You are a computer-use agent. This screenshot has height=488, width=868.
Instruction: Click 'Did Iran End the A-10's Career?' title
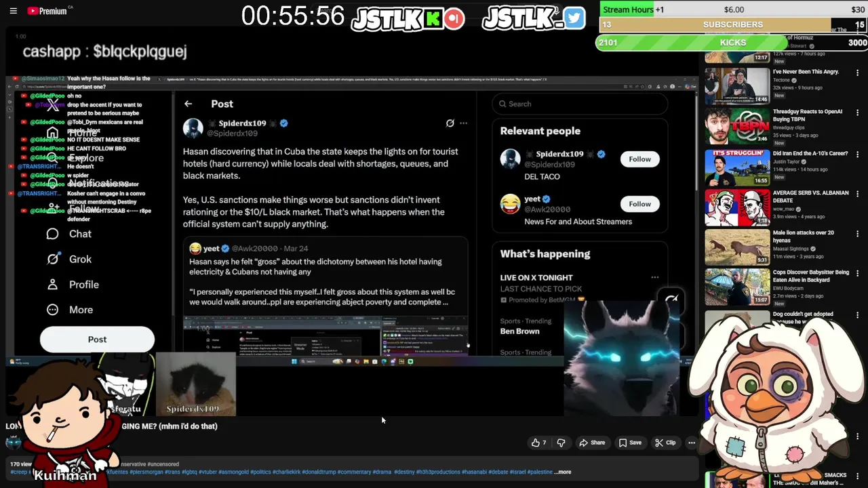click(x=810, y=153)
